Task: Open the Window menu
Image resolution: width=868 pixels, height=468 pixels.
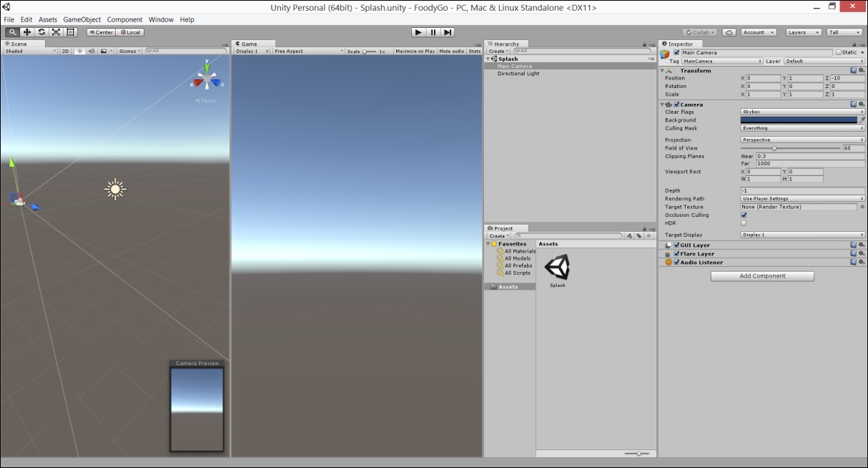Action: pyautogui.click(x=161, y=19)
